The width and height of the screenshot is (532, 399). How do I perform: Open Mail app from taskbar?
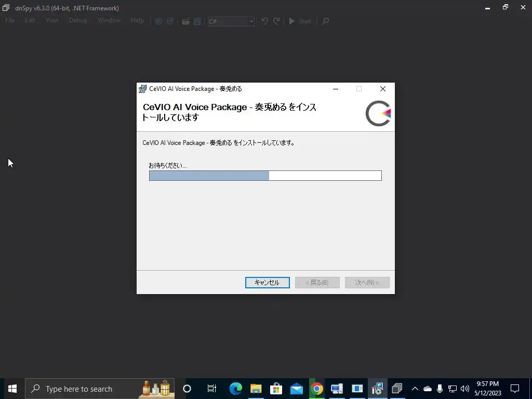pyautogui.click(x=297, y=389)
